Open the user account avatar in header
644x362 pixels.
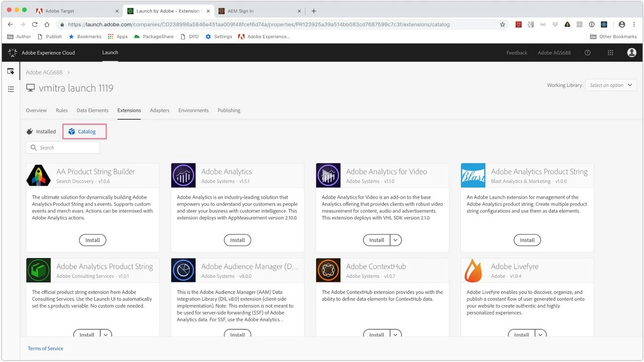click(632, 52)
